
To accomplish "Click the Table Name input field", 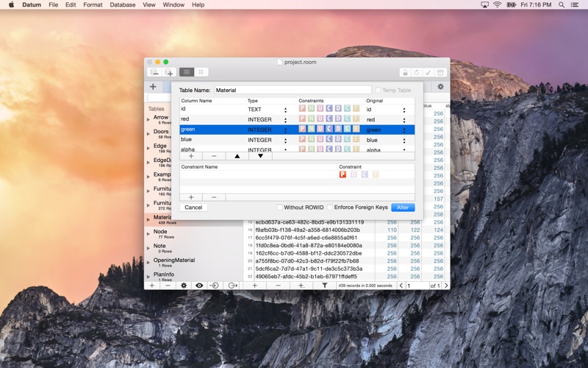I will [292, 90].
